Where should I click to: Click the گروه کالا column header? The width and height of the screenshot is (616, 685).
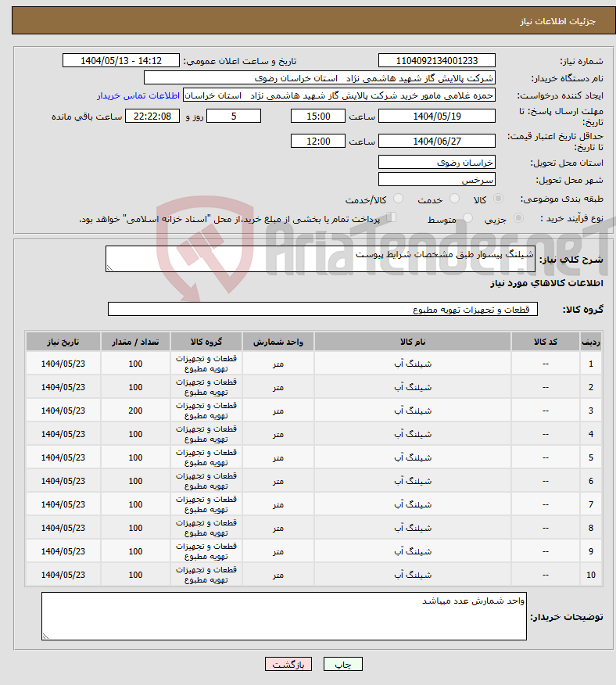(206, 342)
